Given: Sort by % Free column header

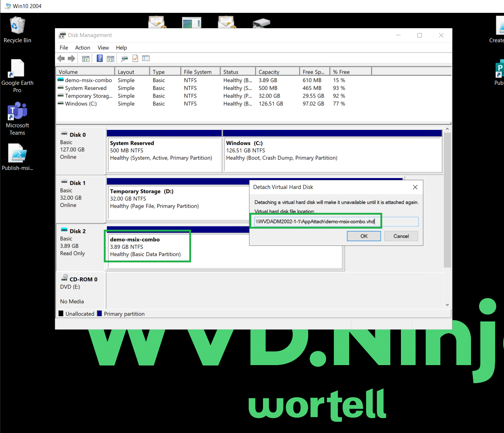Looking at the screenshot, I should pyautogui.click(x=351, y=72).
